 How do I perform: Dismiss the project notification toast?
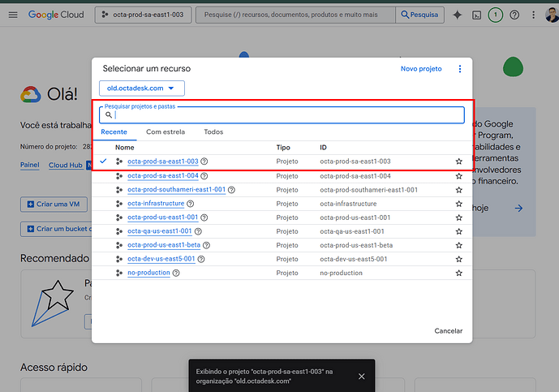click(x=362, y=376)
